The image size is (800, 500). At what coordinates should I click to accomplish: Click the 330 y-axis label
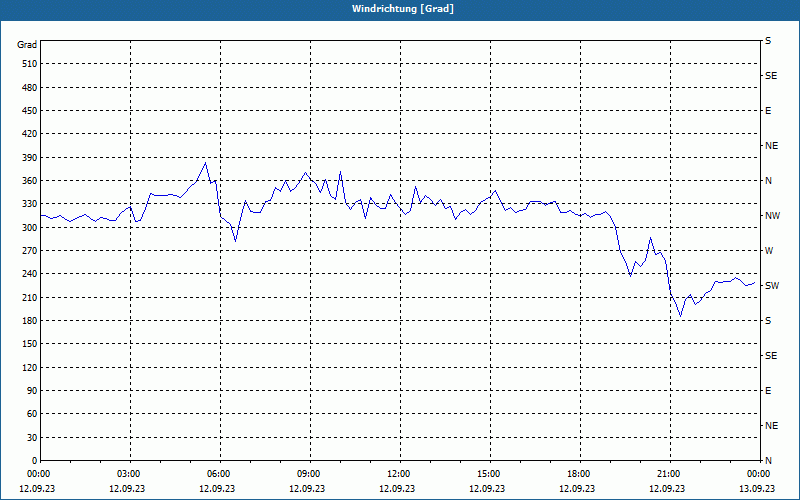click(29, 204)
